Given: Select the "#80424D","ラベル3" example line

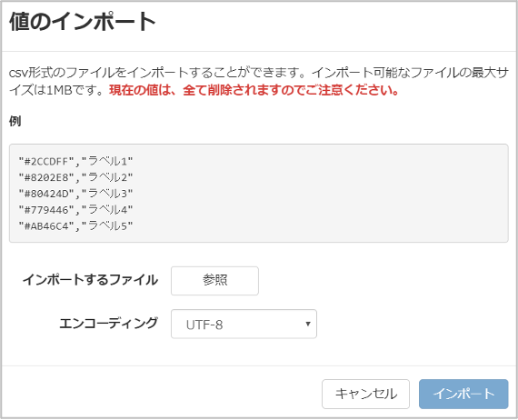Looking at the screenshot, I should pyautogui.click(x=75, y=194).
